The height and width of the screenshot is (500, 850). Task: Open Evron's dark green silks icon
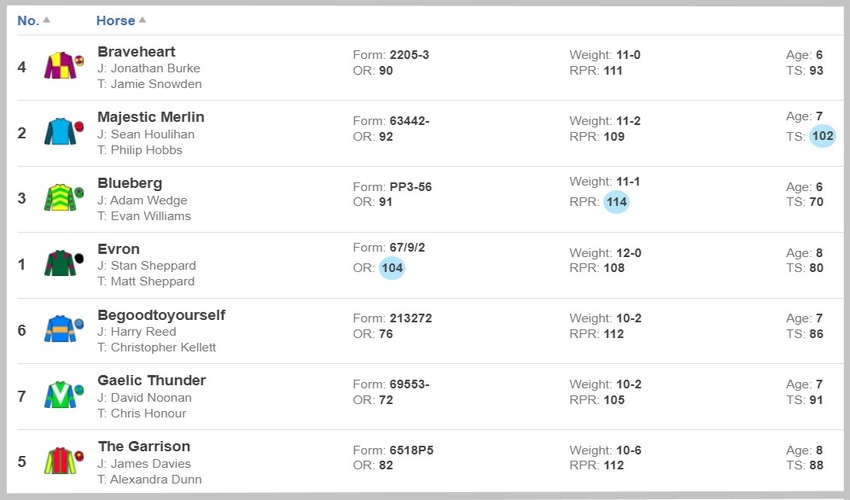coord(64,263)
